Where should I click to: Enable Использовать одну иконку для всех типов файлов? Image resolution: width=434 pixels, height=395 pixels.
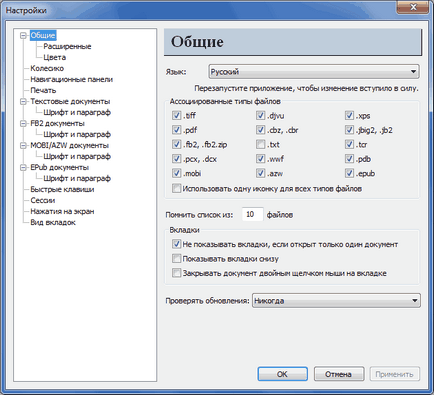point(176,189)
